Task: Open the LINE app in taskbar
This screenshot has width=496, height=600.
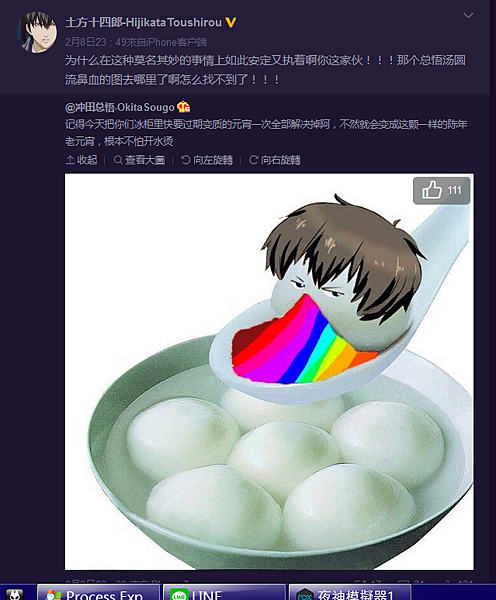Action: [x=224, y=592]
